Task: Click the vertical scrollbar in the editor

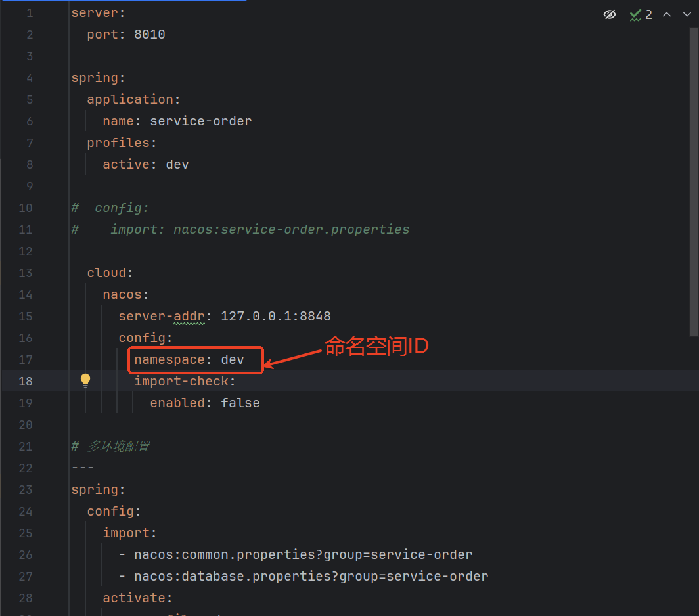Action: click(x=694, y=182)
